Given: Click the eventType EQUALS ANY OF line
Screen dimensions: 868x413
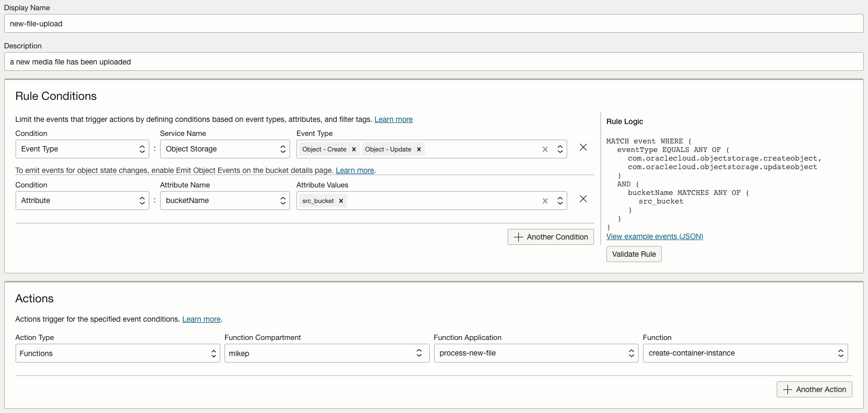Looking at the screenshot, I should coord(674,150).
